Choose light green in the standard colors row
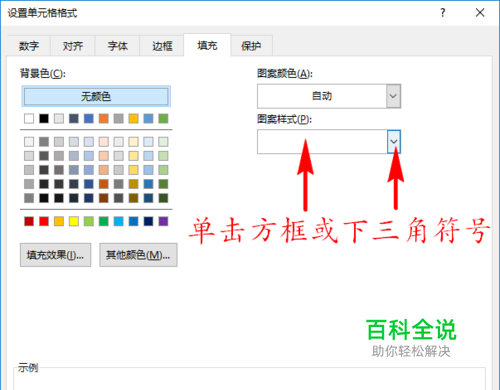 pos(89,221)
